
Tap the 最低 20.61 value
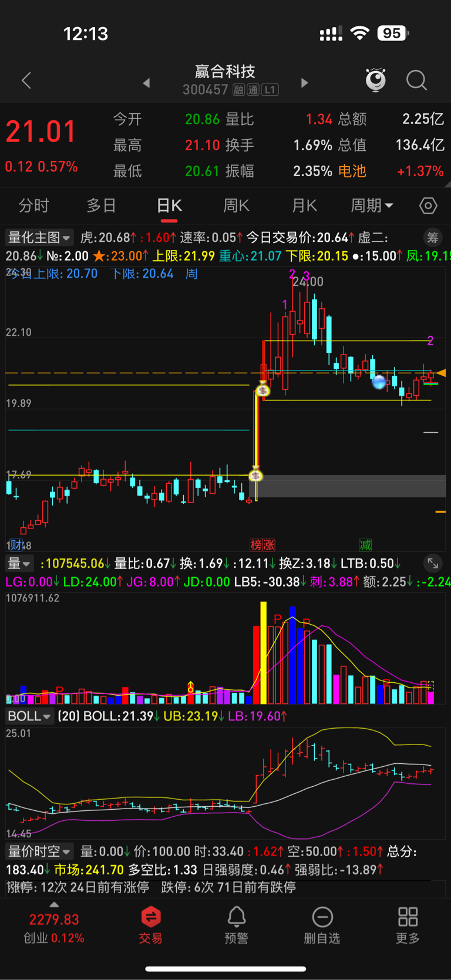pyautogui.click(x=202, y=171)
